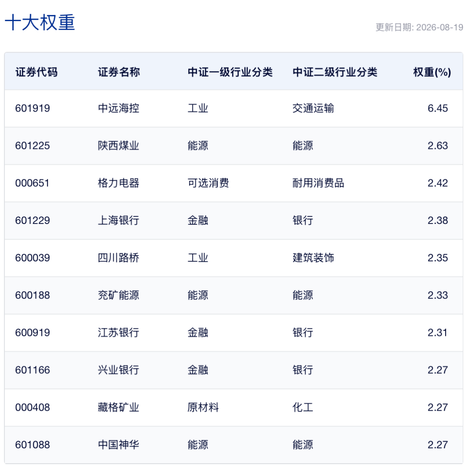Select stock code 601225
The height and width of the screenshot is (476, 476).
(33, 146)
